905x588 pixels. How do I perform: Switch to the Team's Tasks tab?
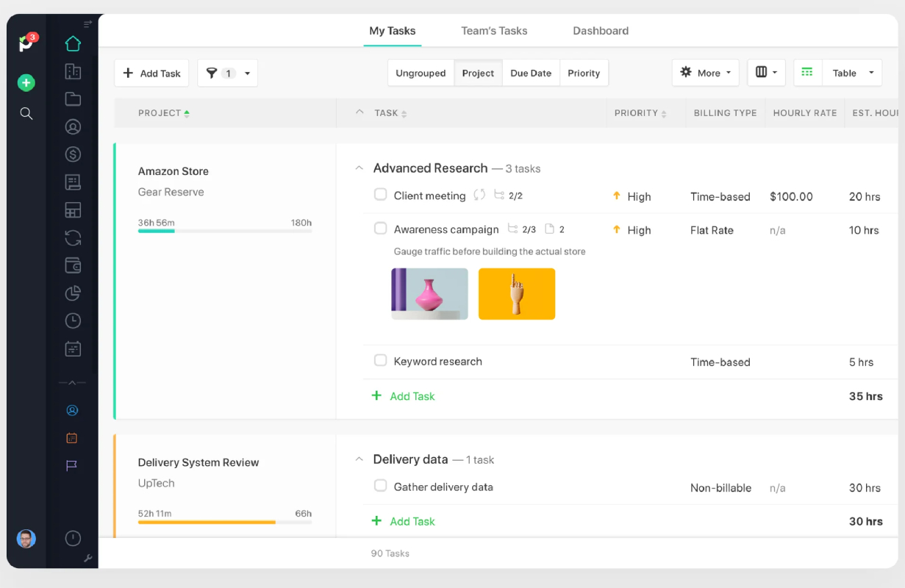pos(494,31)
